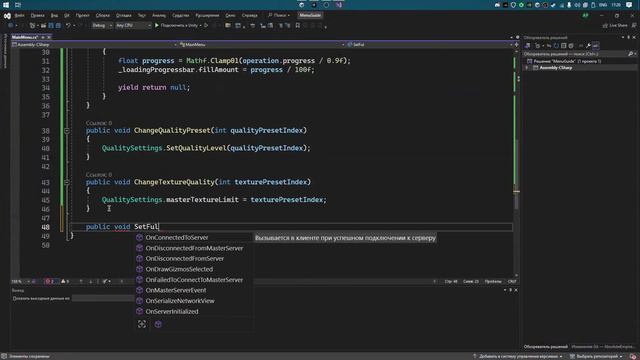Click the Выбрать репозиторий button
Viewport: 640px width, 360px height.
[x=596, y=356]
